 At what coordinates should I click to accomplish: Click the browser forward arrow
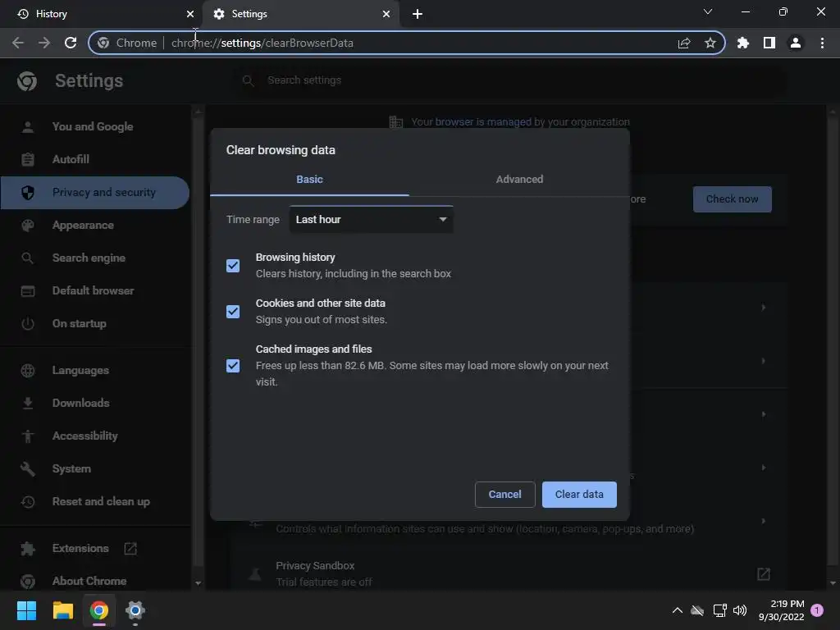44,43
